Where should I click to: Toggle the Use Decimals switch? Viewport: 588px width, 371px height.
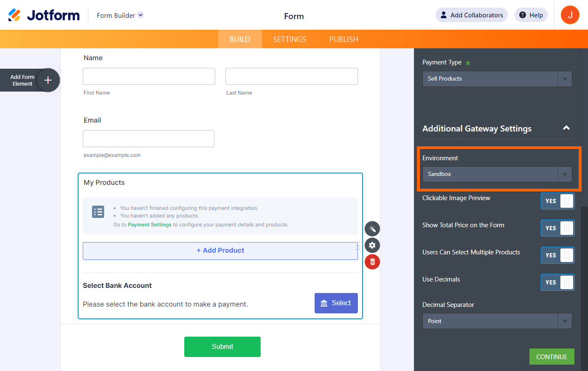(557, 282)
